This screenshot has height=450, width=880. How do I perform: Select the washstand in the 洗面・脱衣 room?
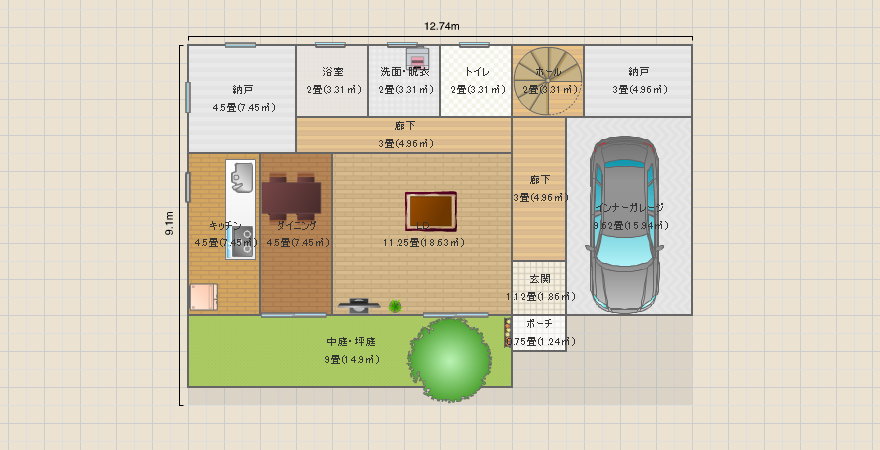point(417,57)
